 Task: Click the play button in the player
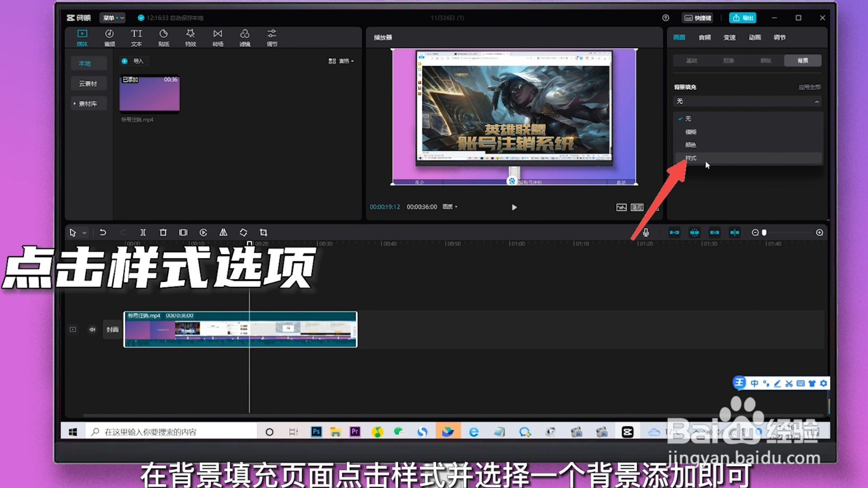pos(514,207)
